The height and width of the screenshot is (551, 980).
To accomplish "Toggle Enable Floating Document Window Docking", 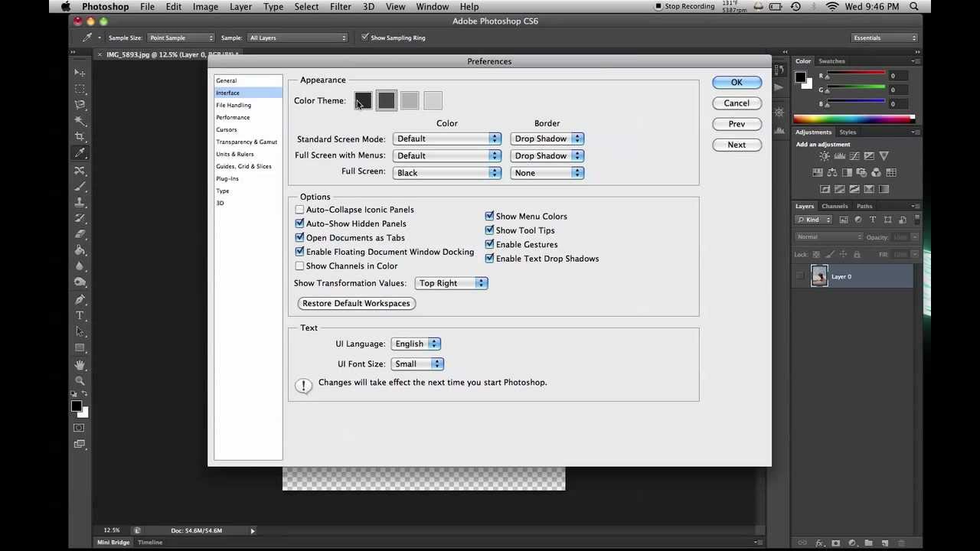I will (x=299, y=252).
